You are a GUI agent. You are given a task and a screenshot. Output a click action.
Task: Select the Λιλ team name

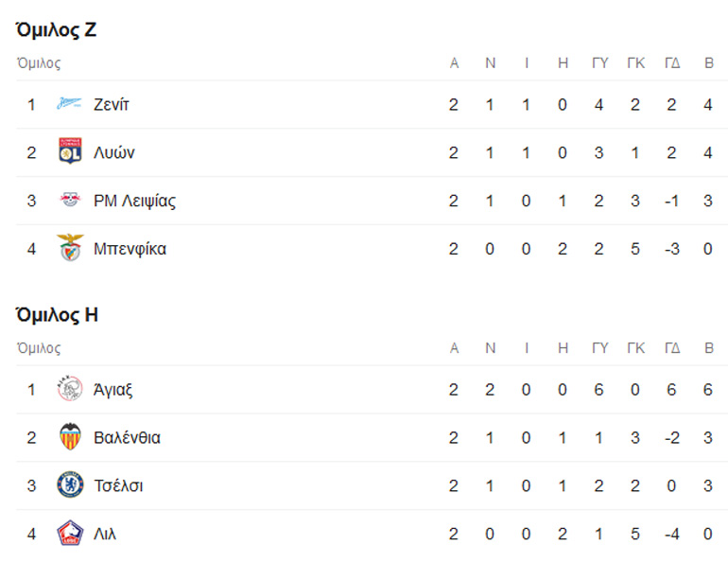(105, 534)
